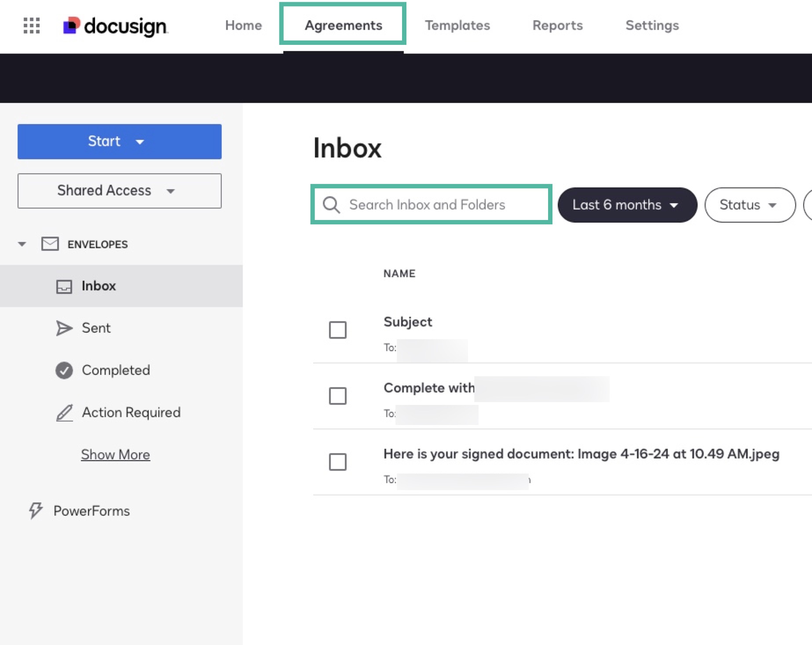Viewport: 812px width, 645px height.
Task: Select the checkbox for the signed document envelope
Action: [337, 462]
